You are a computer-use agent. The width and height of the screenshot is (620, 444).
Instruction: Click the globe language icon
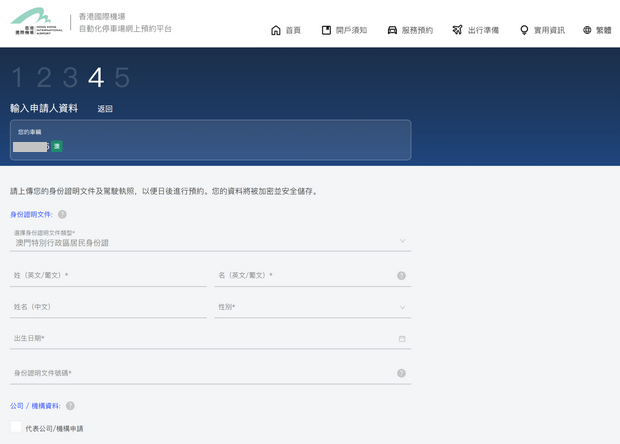[x=587, y=30]
